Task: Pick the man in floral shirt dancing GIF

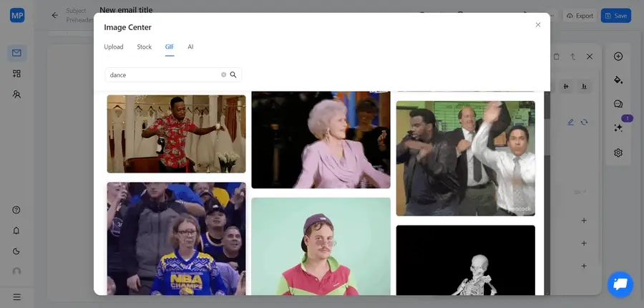Action: point(176,134)
